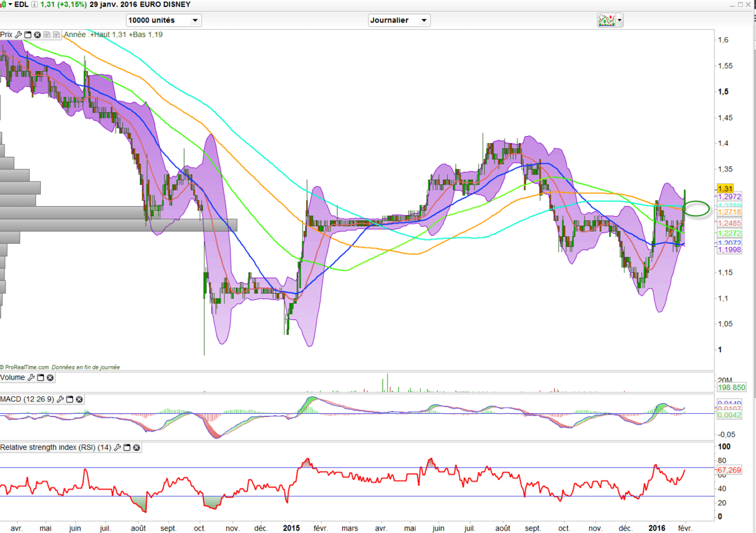Open the 10000 unités dropdown
This screenshot has width=756, height=533.
coord(163,20)
